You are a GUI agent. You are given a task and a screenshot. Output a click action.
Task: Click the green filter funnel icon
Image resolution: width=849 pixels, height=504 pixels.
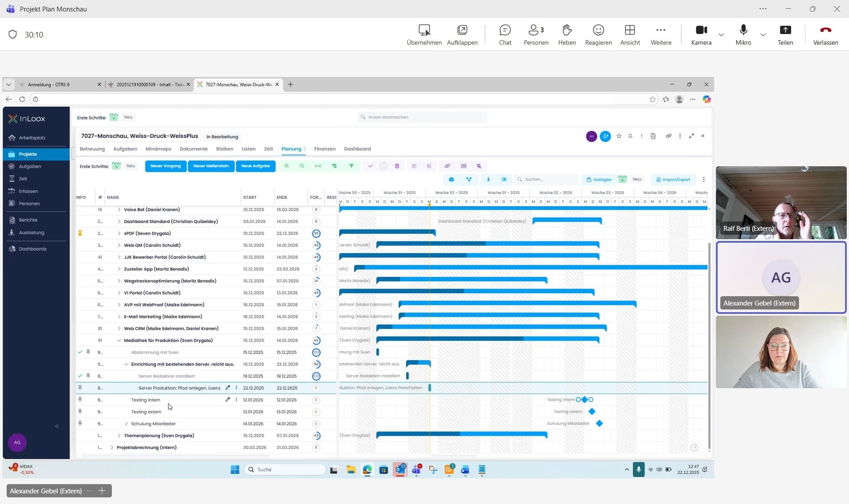(x=351, y=166)
